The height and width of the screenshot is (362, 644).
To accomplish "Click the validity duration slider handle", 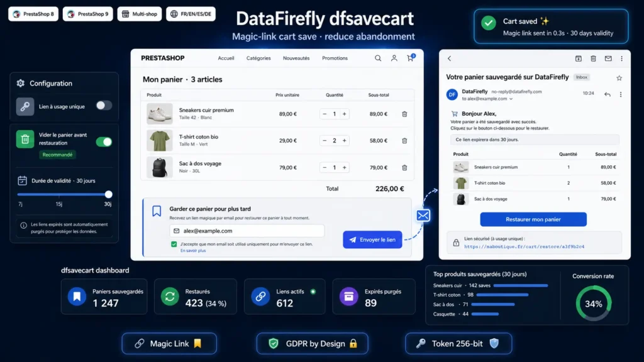I will click(x=108, y=194).
